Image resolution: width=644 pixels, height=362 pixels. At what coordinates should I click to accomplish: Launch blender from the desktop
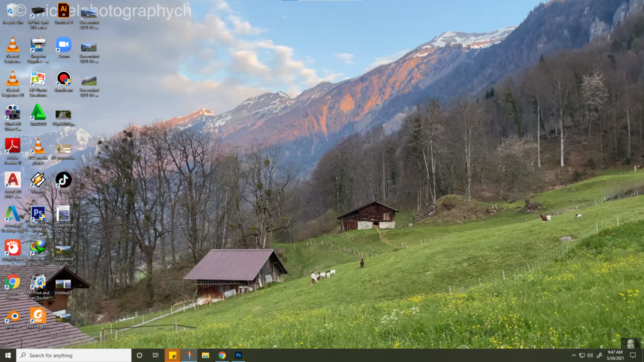[13, 318]
